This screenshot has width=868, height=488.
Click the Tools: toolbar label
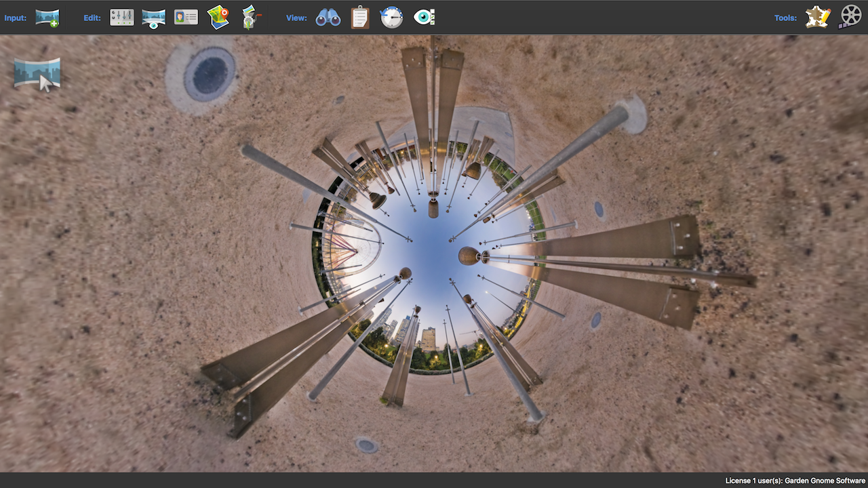[785, 18]
